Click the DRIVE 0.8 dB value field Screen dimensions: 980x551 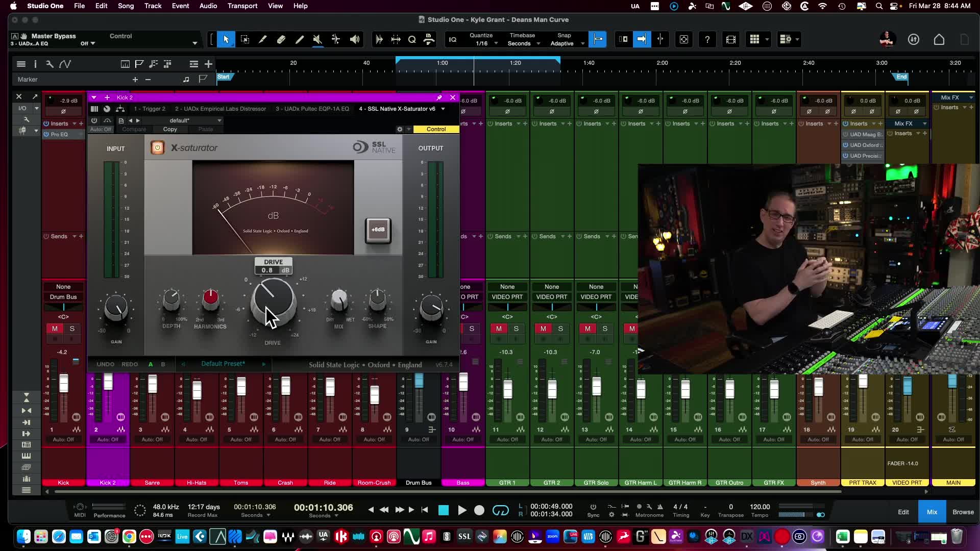pos(273,270)
